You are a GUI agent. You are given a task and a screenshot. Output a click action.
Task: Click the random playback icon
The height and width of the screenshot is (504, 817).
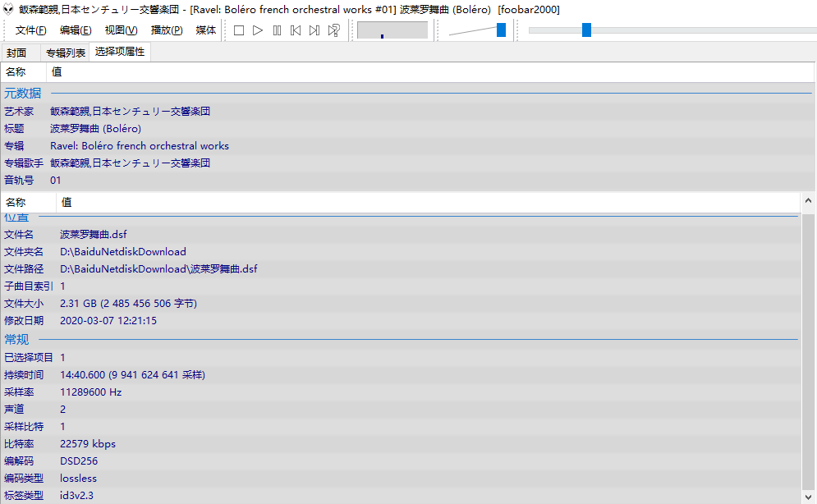tap(334, 30)
